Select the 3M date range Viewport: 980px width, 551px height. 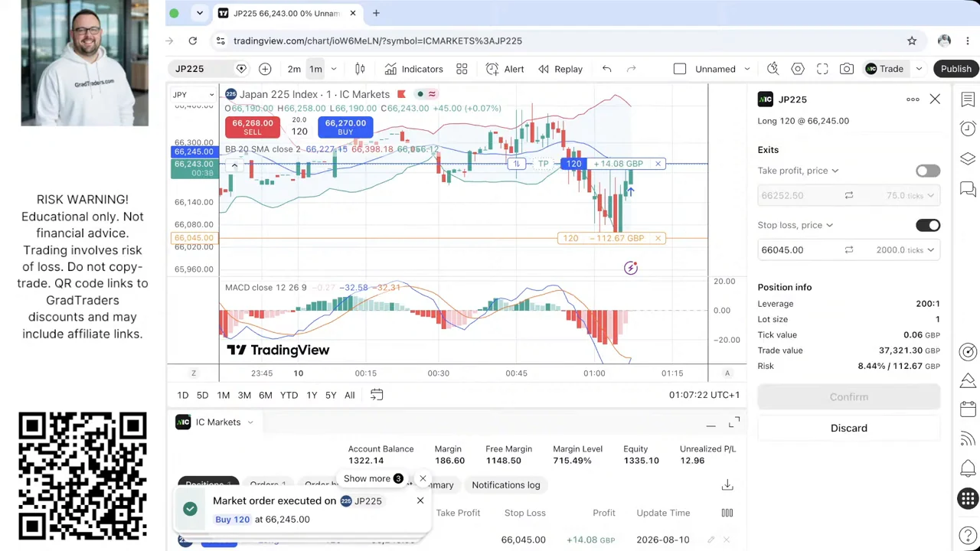tap(244, 395)
